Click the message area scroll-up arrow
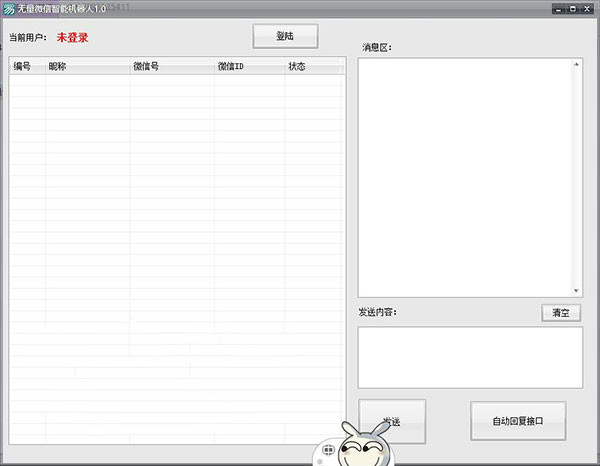 click(576, 64)
